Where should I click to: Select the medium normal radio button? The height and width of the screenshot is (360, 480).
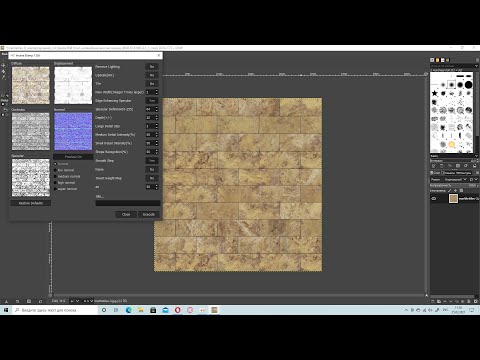55,176
